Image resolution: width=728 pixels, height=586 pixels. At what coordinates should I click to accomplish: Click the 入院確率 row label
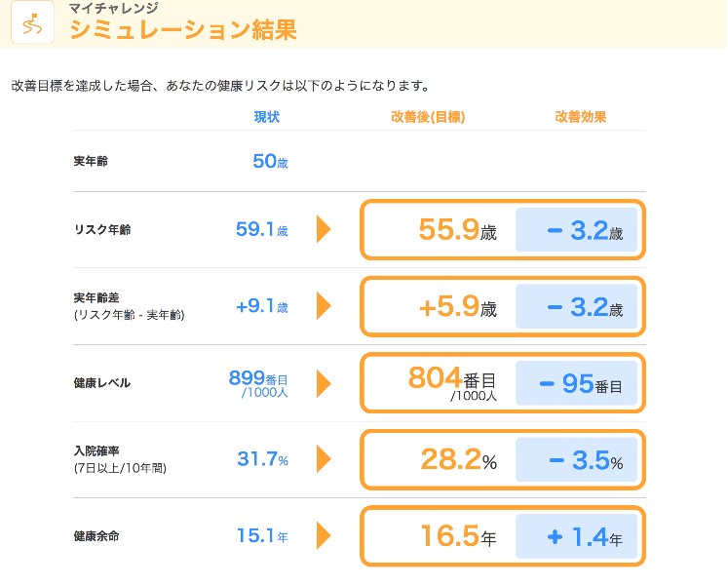(96, 450)
